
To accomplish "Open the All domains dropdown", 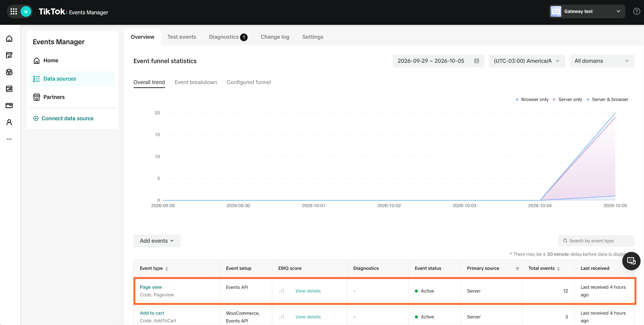I will tap(602, 61).
